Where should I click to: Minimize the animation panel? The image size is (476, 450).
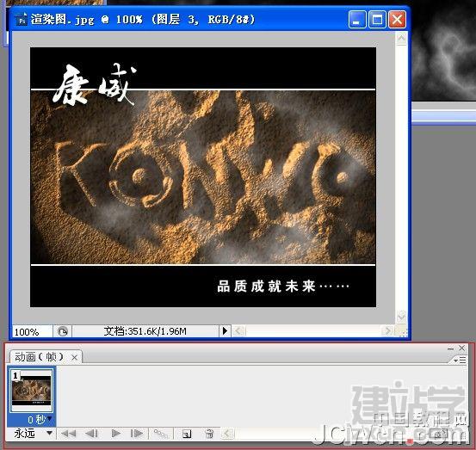pos(450,348)
